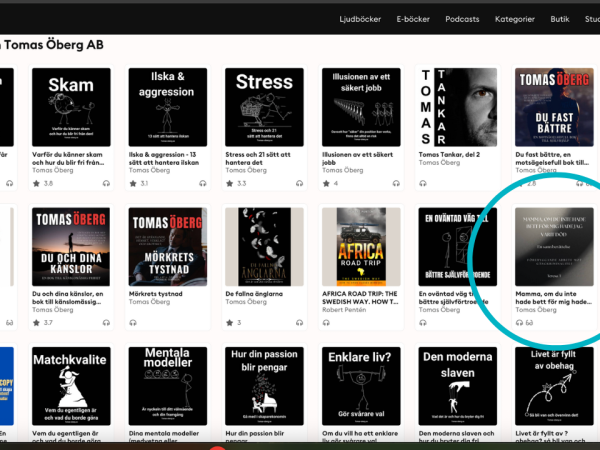The width and height of the screenshot is (600, 450).
Task: Click the star rating under De fallna änglarna
Action: tap(230, 323)
